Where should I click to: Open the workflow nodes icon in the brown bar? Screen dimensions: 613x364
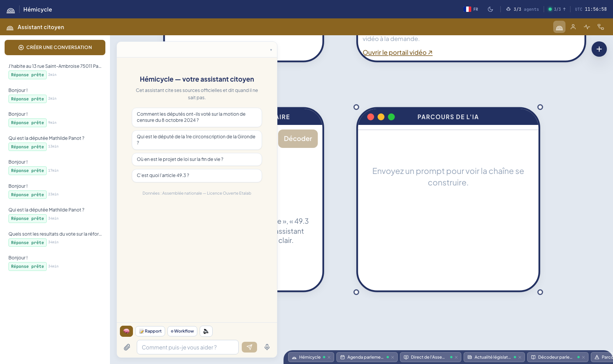point(601,27)
